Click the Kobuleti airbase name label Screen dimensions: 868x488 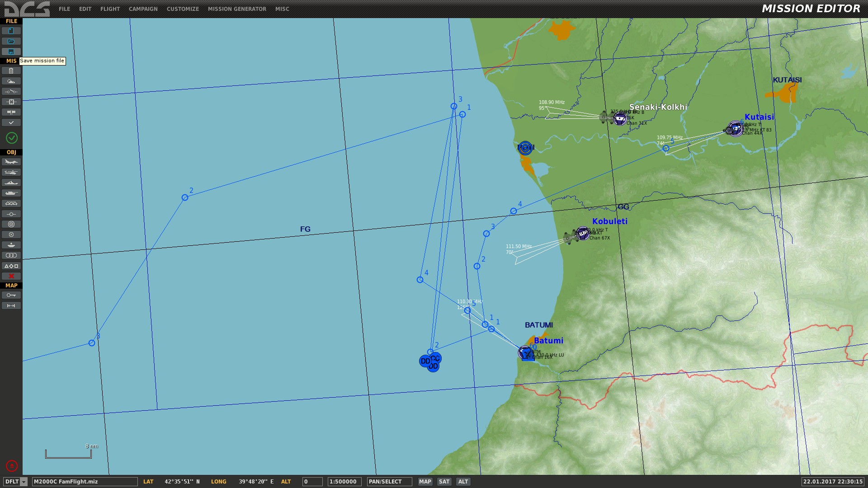(610, 221)
